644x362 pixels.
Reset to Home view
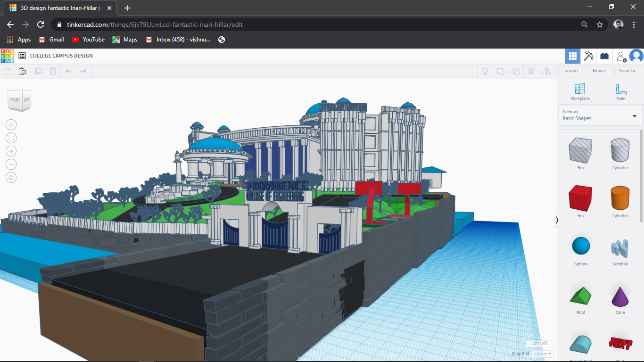point(11,124)
